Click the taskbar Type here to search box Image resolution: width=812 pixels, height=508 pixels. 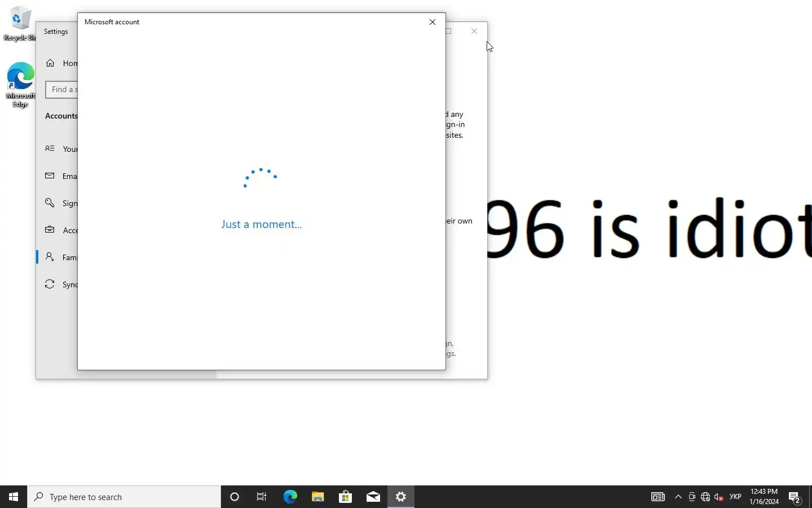click(124, 497)
